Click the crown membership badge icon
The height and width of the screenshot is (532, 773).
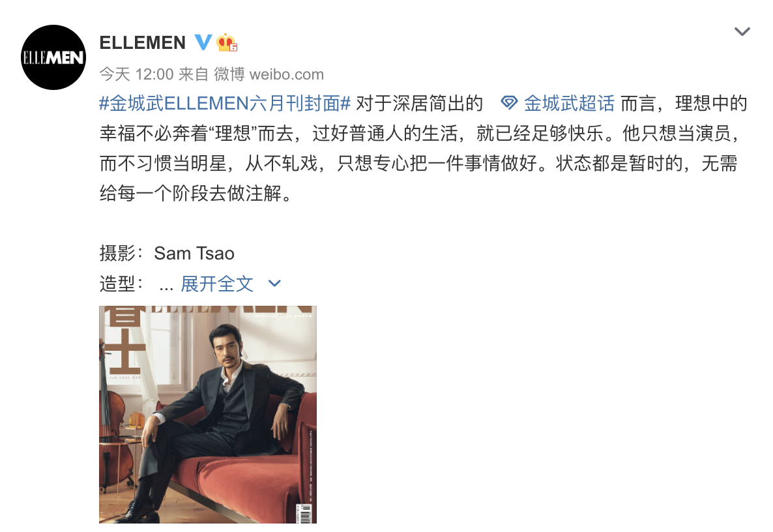click(x=227, y=42)
